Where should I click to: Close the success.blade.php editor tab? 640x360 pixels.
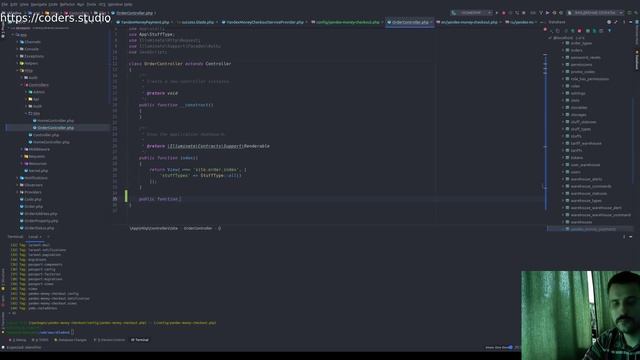tap(217, 22)
